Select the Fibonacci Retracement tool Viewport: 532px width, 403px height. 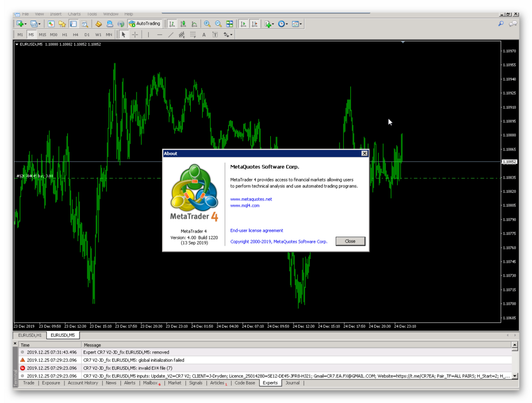click(x=193, y=34)
